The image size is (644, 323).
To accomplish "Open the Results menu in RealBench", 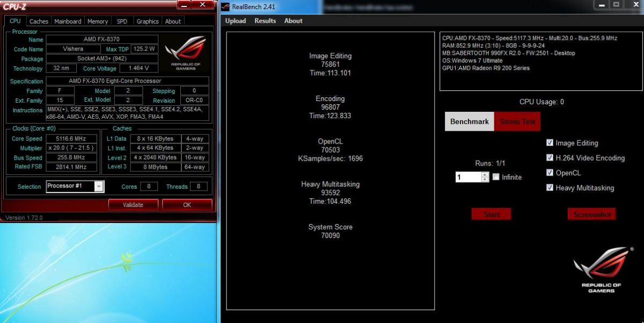I will point(265,21).
